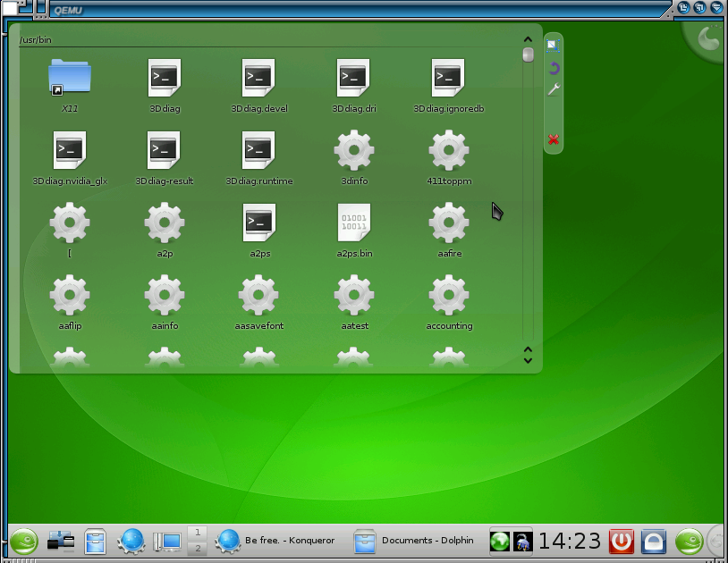Click the 3Ddiag.dri script icon
This screenshot has width=728, height=563.
353,78
